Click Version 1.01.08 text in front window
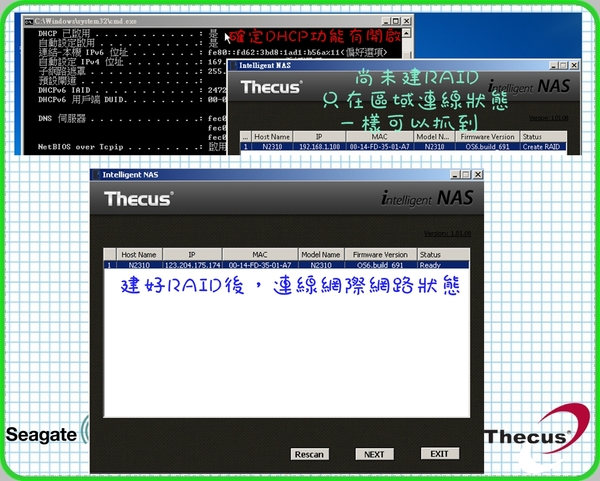This screenshot has height=481, width=600. coord(447,233)
